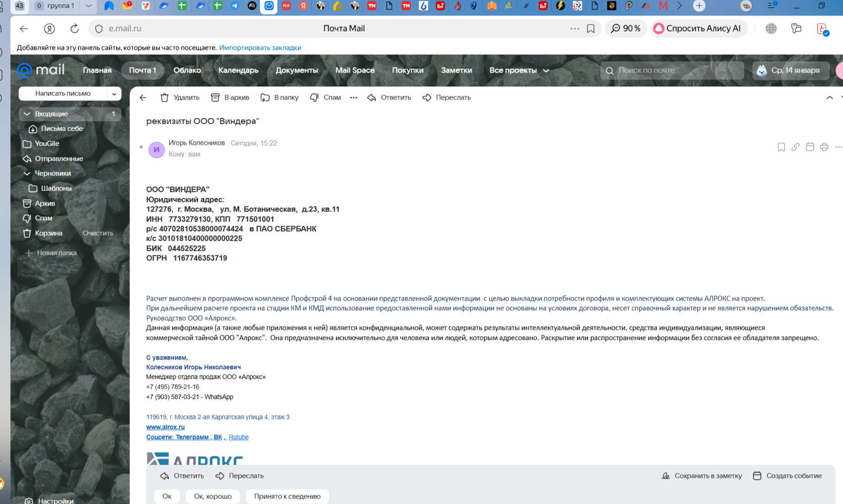The height and width of the screenshot is (504, 843).
Task: Open the В папку move-to-folder option
Action: point(280,97)
